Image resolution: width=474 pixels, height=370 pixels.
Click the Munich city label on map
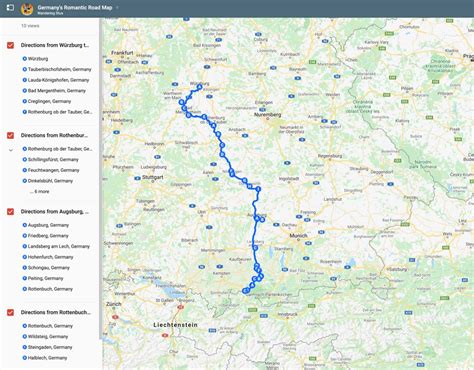[298, 236]
